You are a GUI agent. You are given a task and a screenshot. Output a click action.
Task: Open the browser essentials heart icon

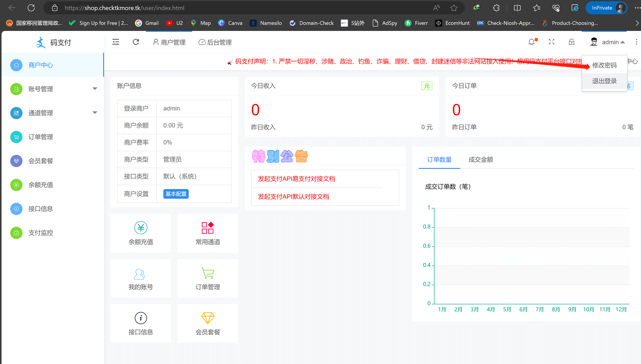coord(556,8)
